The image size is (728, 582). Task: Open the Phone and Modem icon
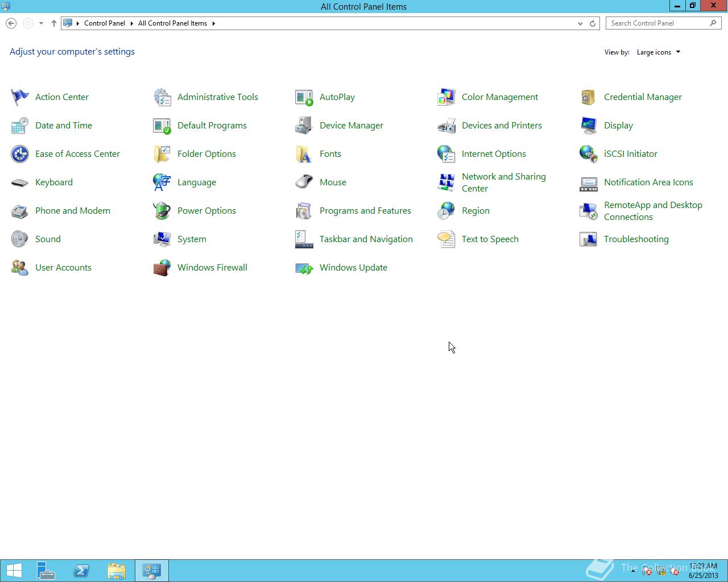[20, 211]
